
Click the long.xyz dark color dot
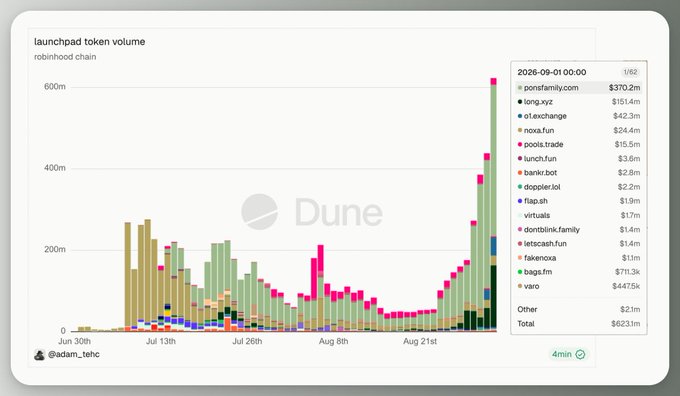pos(520,102)
